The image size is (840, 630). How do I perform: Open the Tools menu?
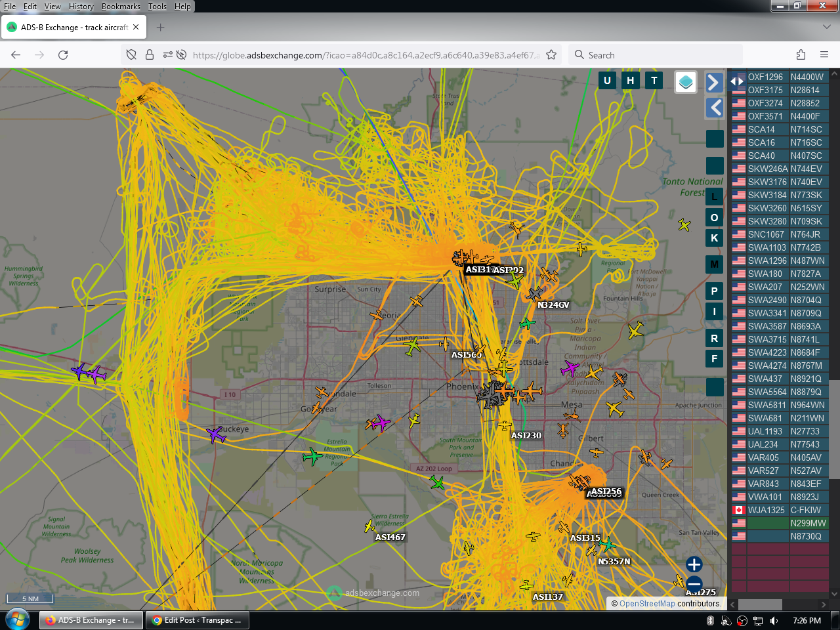point(157,7)
